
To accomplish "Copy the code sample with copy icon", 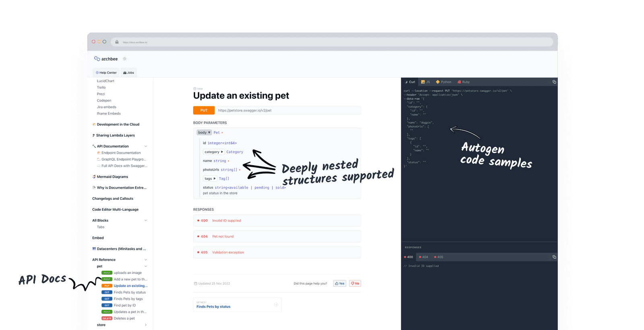I will pyautogui.click(x=554, y=82).
